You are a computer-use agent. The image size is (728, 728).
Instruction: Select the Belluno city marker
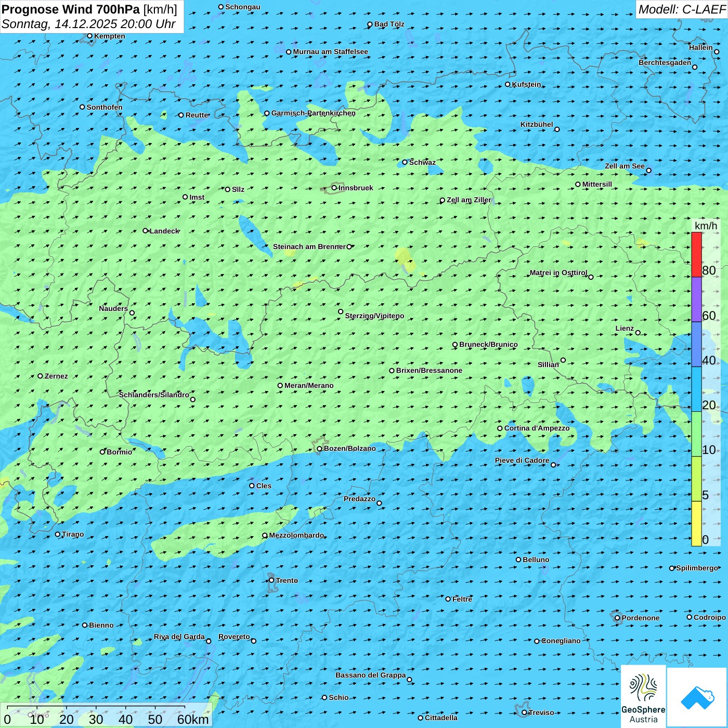click(518, 560)
